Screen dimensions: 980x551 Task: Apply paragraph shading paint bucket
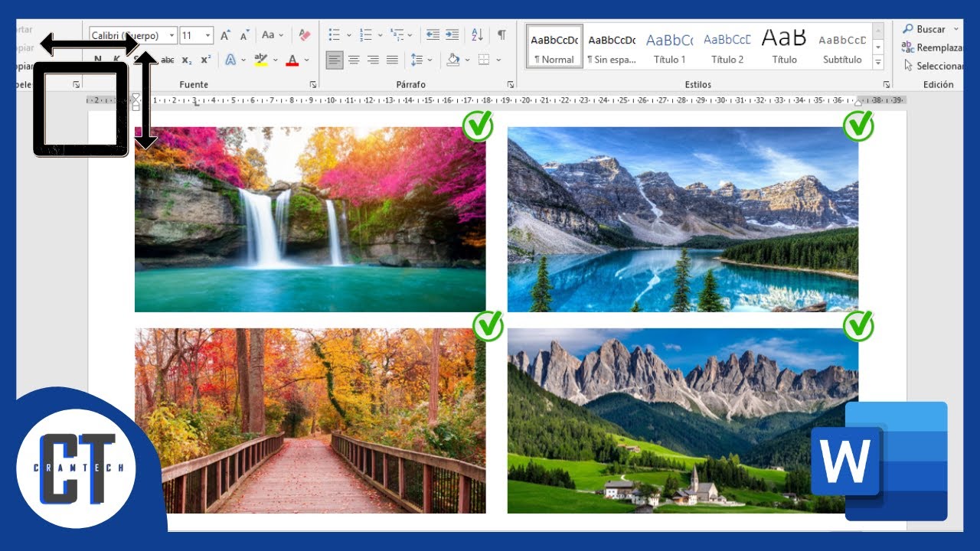click(x=453, y=60)
